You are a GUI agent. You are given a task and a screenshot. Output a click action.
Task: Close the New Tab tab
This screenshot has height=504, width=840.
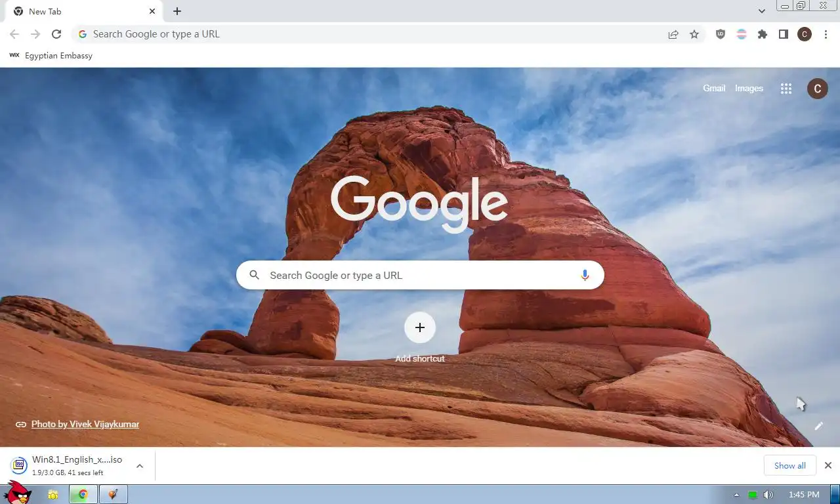click(x=152, y=11)
